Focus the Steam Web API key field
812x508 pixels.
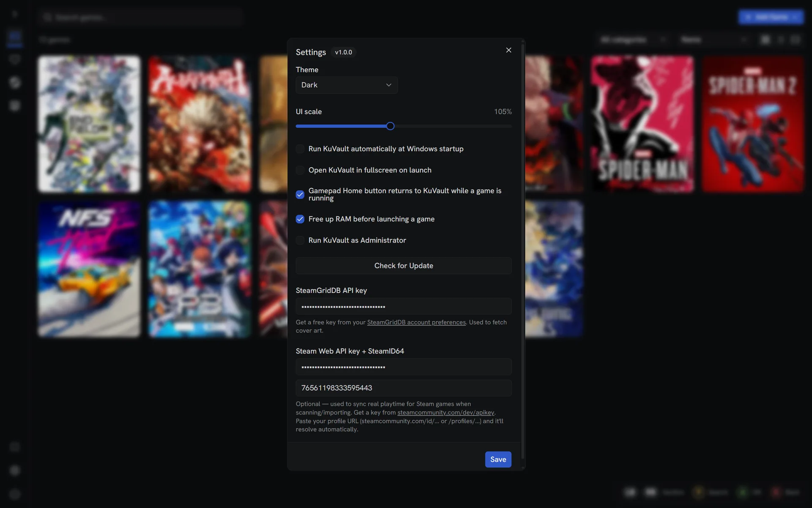[403, 367]
